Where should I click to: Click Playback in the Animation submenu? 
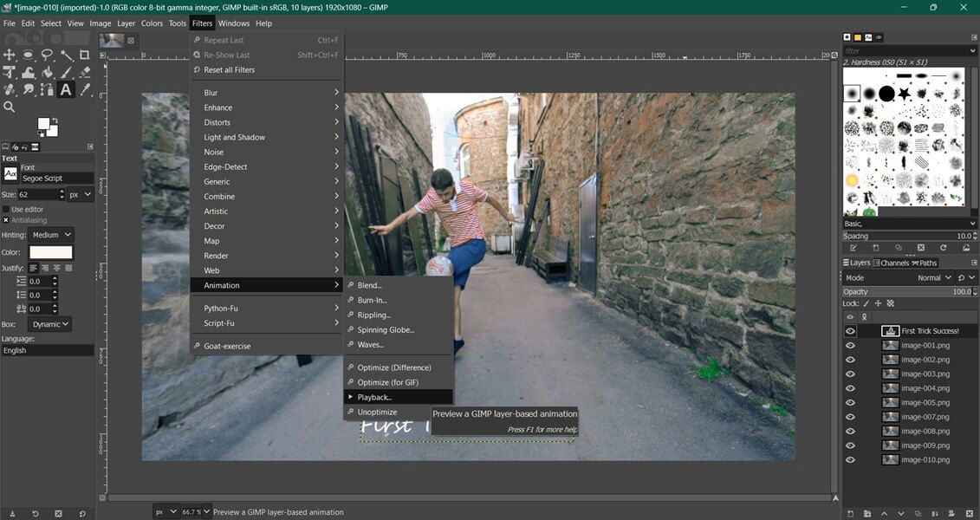click(376, 397)
